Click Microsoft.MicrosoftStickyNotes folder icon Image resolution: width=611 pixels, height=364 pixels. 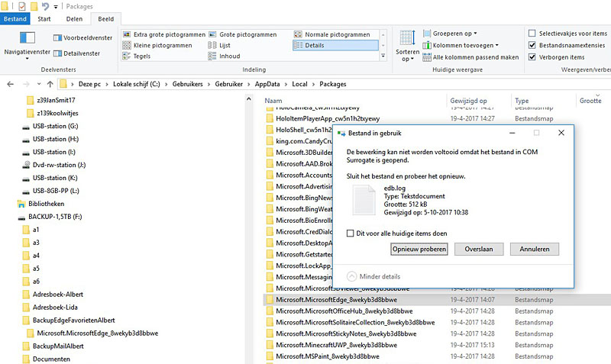[270, 333]
